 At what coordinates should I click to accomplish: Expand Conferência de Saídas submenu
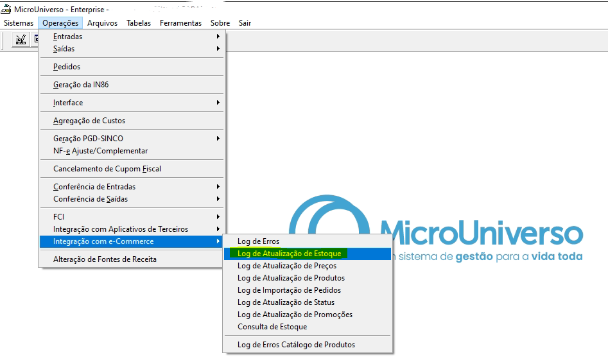coord(132,199)
